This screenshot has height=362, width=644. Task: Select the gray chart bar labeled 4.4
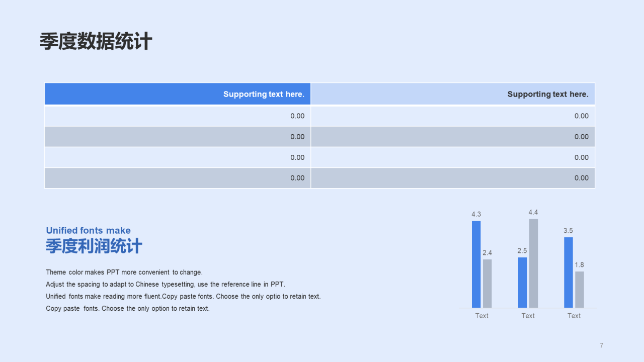(533, 263)
